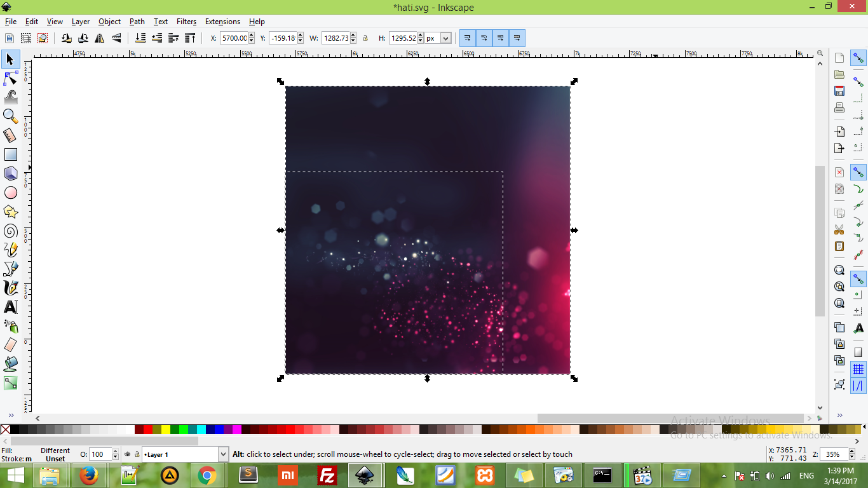Select the Gradient tool

[x=10, y=383]
